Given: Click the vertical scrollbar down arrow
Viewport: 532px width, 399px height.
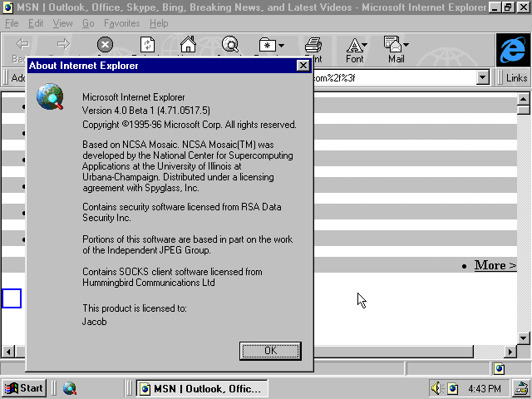Looking at the screenshot, I should click(523, 338).
